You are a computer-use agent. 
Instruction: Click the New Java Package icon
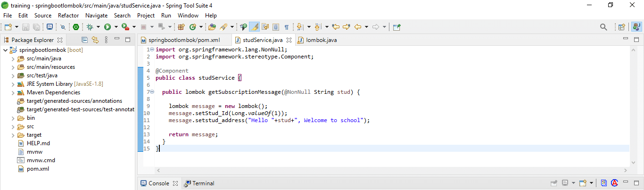(x=181, y=27)
